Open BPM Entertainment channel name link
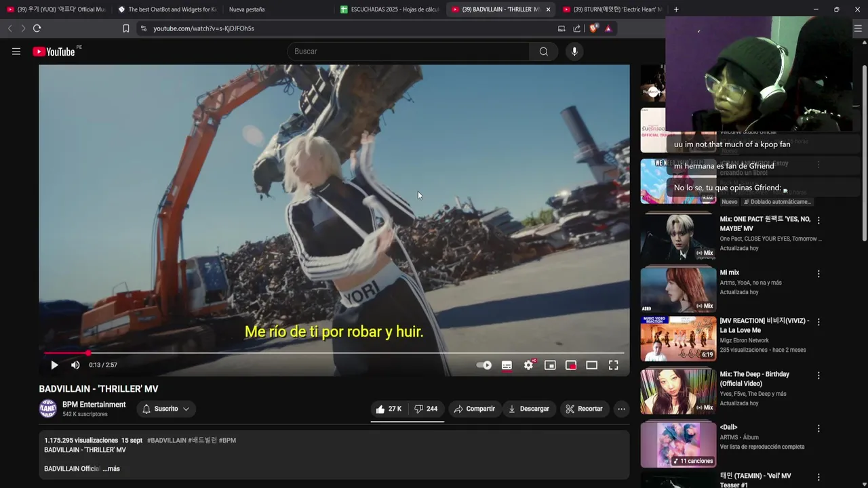Screen dimensions: 868x488 [94, 405]
